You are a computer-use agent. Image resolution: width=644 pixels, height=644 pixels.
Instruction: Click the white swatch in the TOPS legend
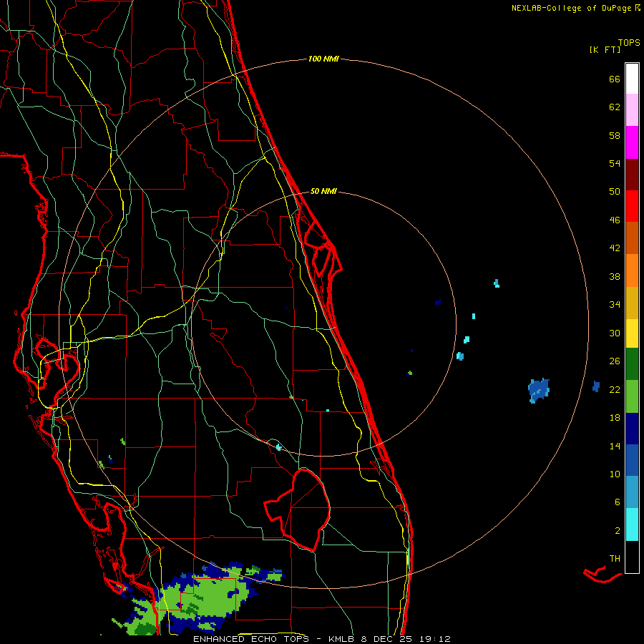click(x=632, y=79)
